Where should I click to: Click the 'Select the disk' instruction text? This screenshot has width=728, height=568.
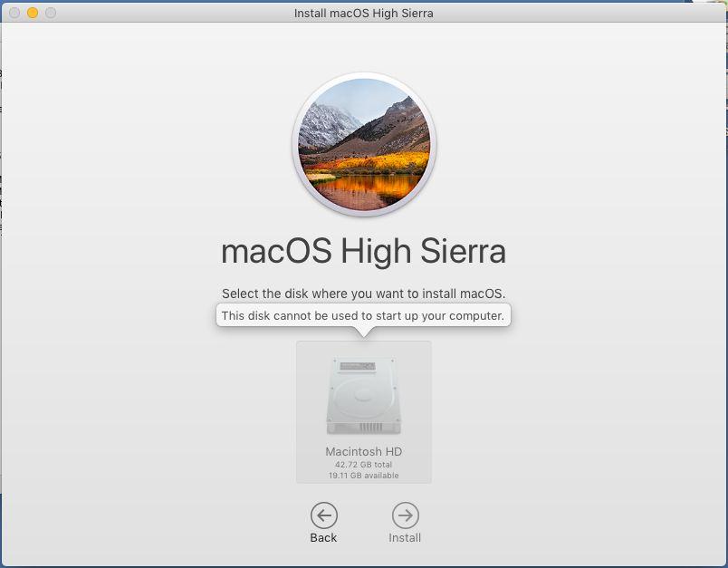[363, 294]
